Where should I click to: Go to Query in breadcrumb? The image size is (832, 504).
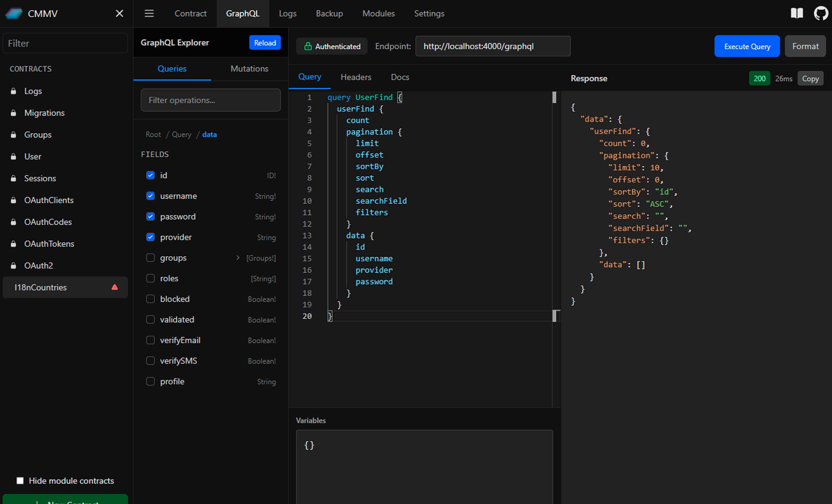pos(181,134)
